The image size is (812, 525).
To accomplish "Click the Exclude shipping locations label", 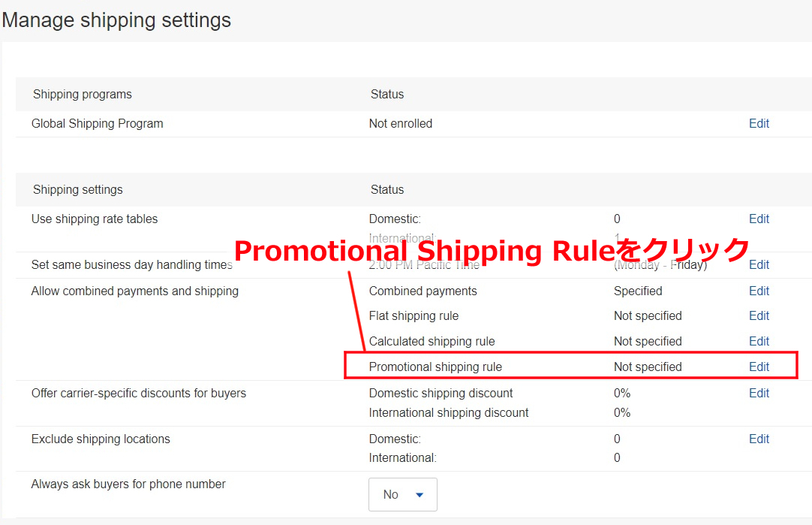I will coord(101,439).
